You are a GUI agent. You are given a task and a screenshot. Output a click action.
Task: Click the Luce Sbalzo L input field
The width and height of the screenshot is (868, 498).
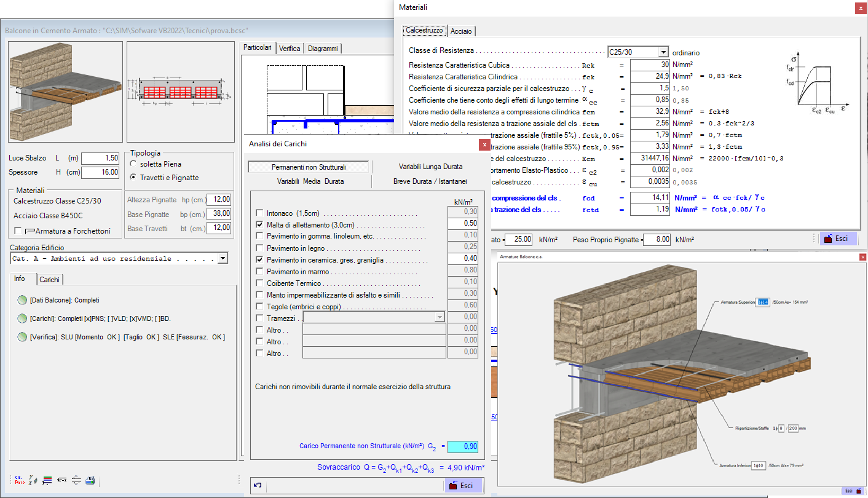pos(100,159)
